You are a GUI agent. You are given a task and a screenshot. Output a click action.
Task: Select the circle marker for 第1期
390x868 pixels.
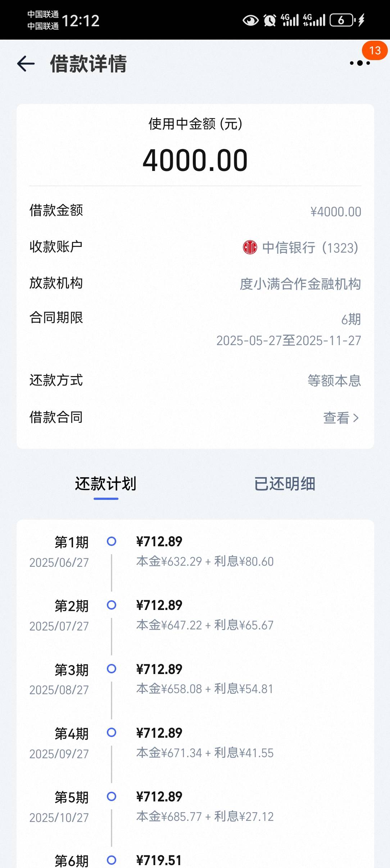coord(112,541)
